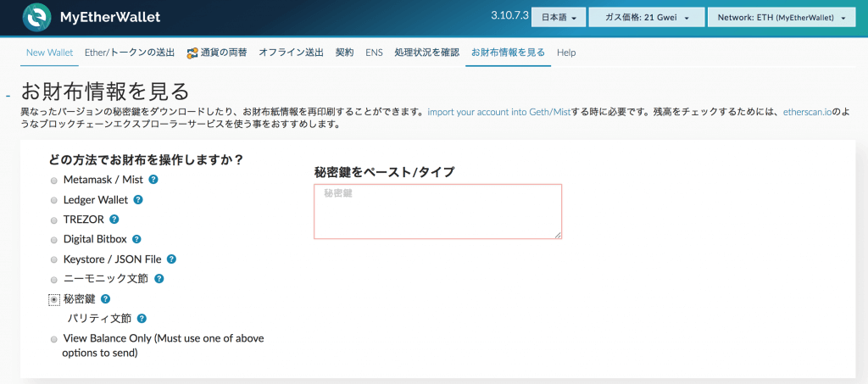Open the Network: ETH (MyEtherWallet) dropdown
868x384 pixels.
(781, 17)
